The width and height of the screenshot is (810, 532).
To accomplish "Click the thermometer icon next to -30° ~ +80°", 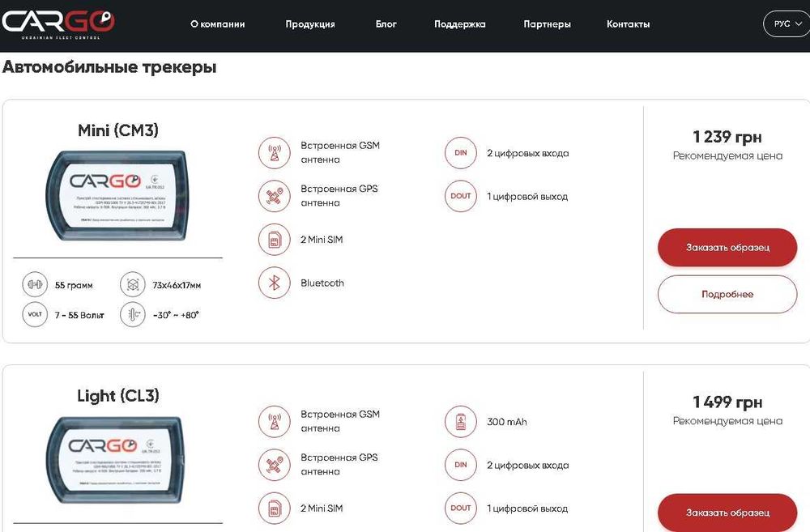I will pyautogui.click(x=133, y=314).
